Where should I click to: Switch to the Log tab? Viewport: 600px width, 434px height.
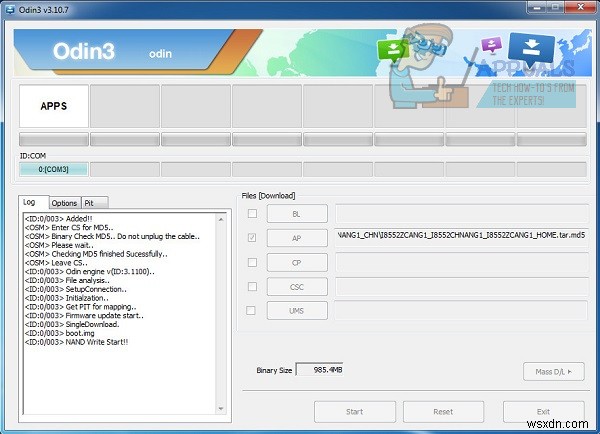[x=33, y=202]
